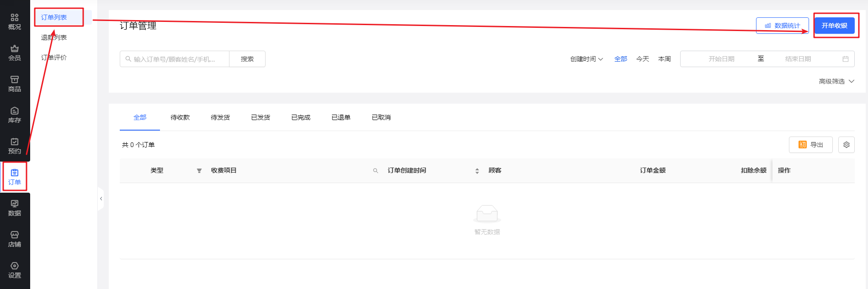Open the 商品 products sidebar section

(15, 84)
